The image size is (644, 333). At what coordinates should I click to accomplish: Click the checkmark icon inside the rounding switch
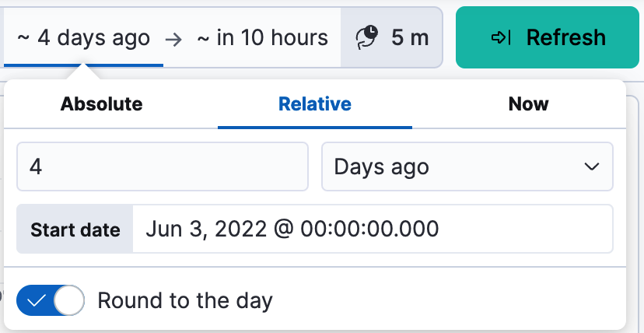36,300
